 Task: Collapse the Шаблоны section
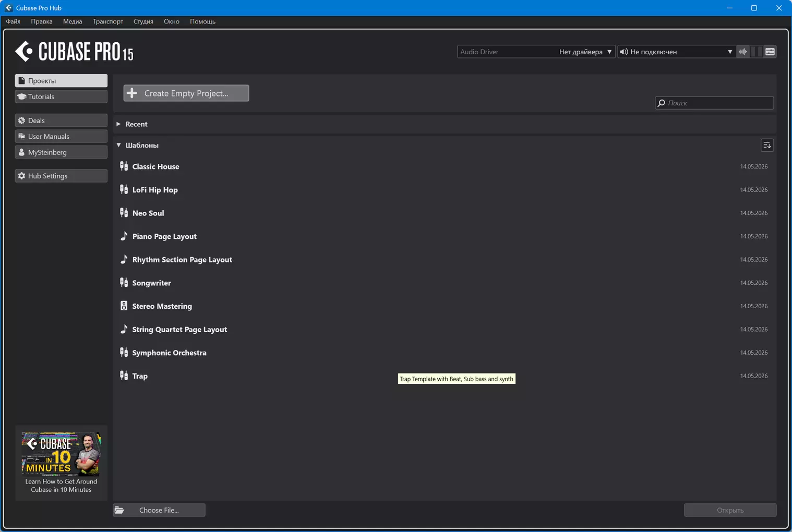118,145
